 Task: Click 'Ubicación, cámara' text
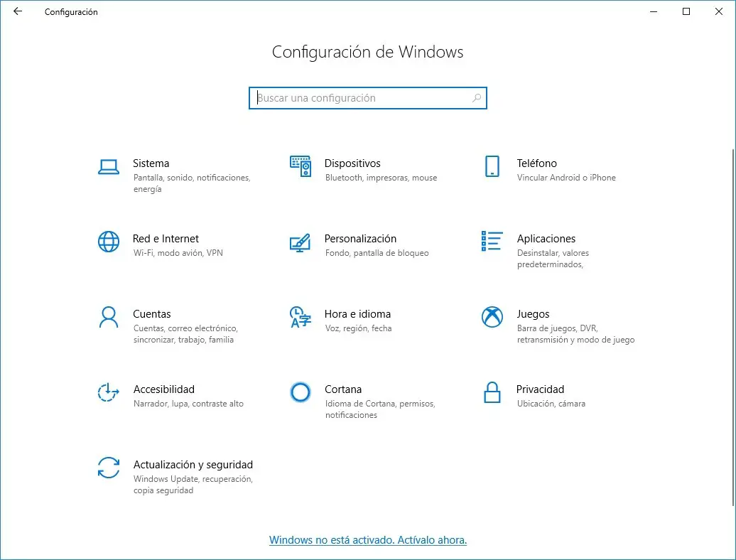click(551, 404)
